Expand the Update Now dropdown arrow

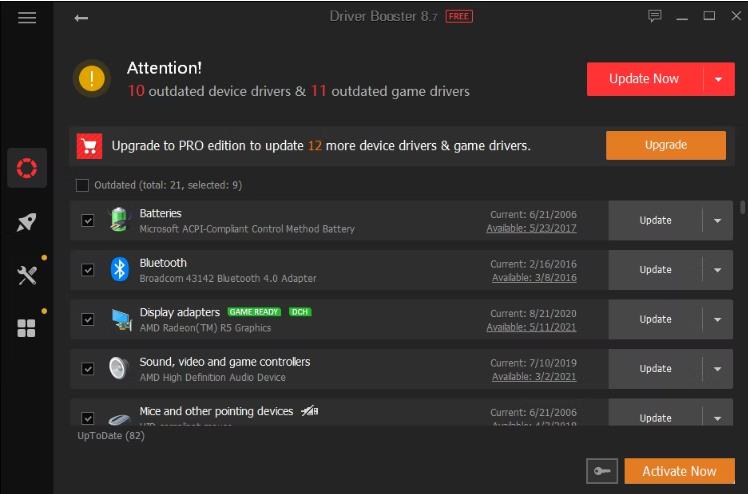pos(718,79)
